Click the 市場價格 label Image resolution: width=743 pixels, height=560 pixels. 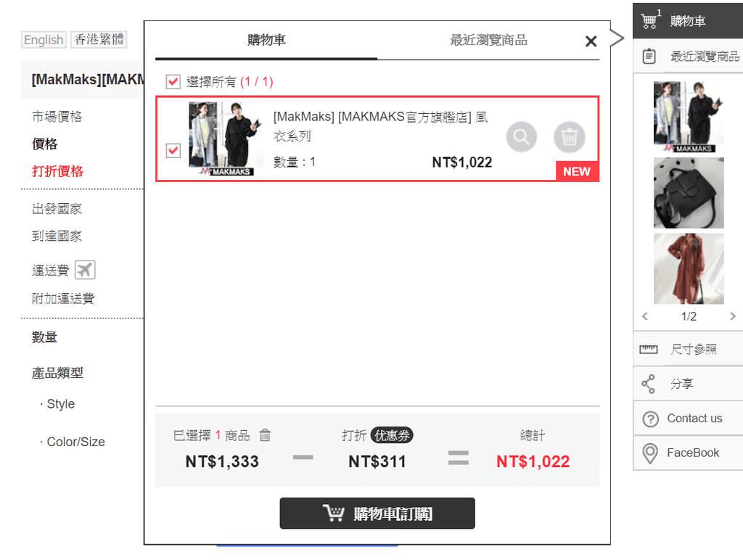pos(57,117)
